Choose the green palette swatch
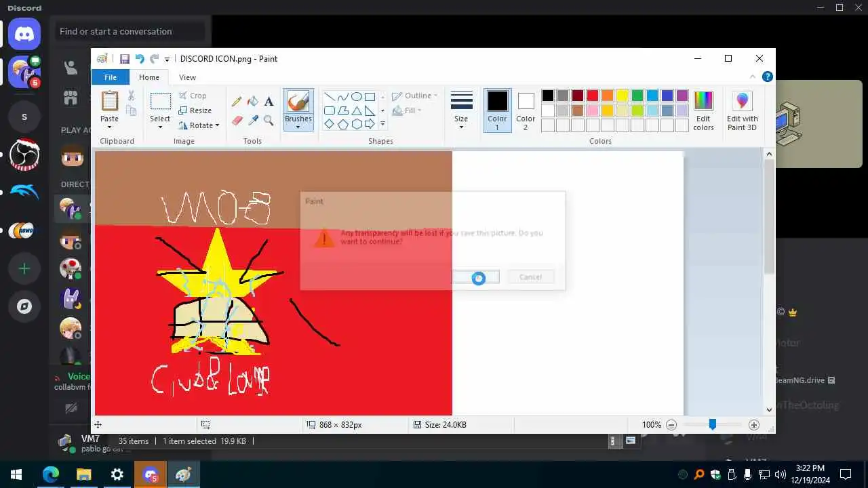This screenshot has height=488, width=868. (637, 96)
